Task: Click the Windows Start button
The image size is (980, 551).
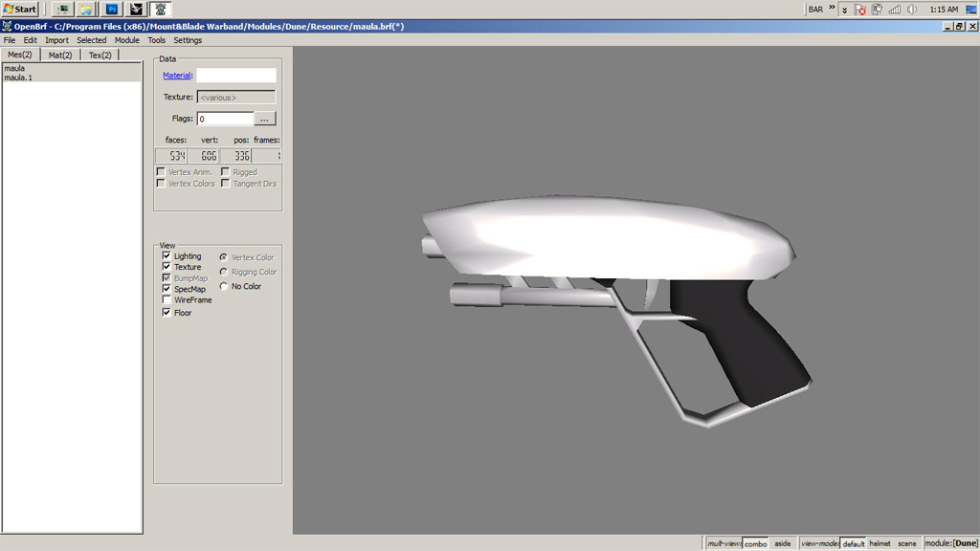Action: [20, 9]
